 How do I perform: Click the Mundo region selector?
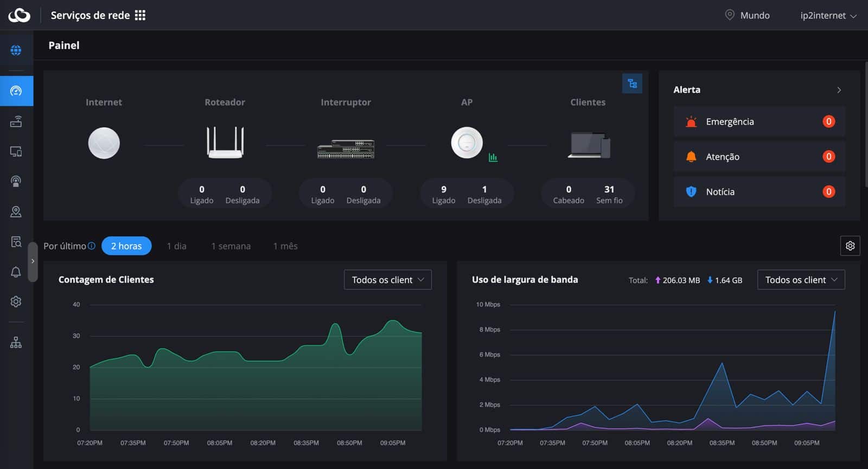click(x=748, y=15)
